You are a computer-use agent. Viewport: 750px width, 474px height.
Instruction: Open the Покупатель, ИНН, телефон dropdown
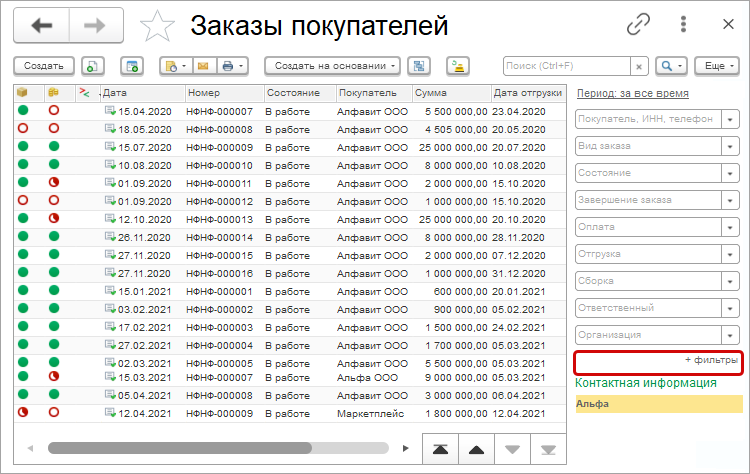point(730,119)
